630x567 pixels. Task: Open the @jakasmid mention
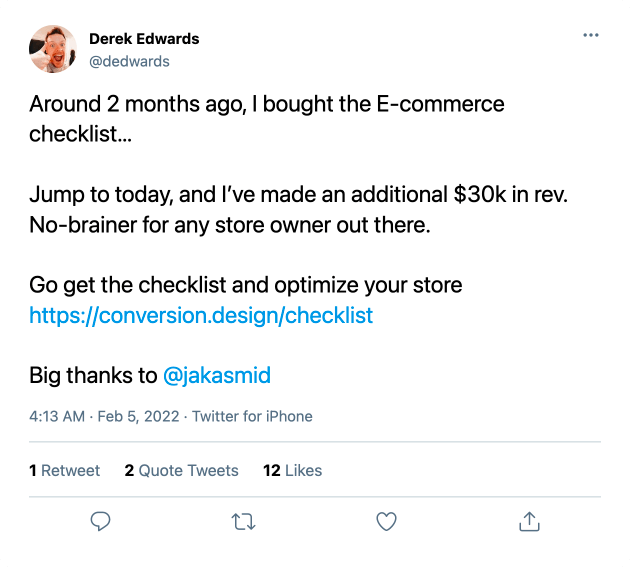[x=217, y=376]
